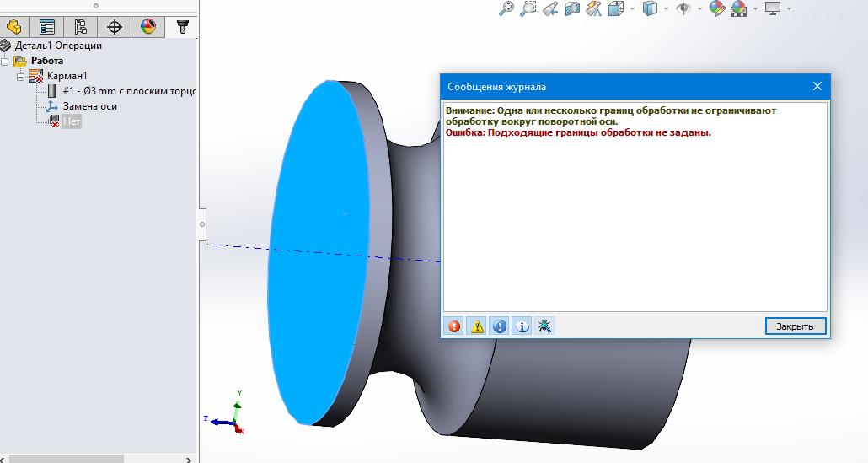Select the CAM operations mill tool tab
Screen dimensions: 868x463
point(182,27)
